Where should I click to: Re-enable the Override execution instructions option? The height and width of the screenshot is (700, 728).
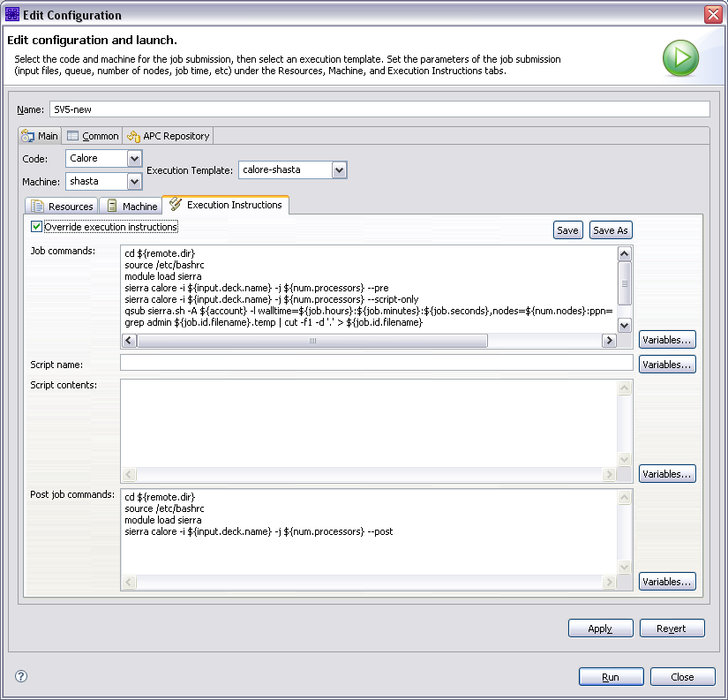click(x=35, y=226)
